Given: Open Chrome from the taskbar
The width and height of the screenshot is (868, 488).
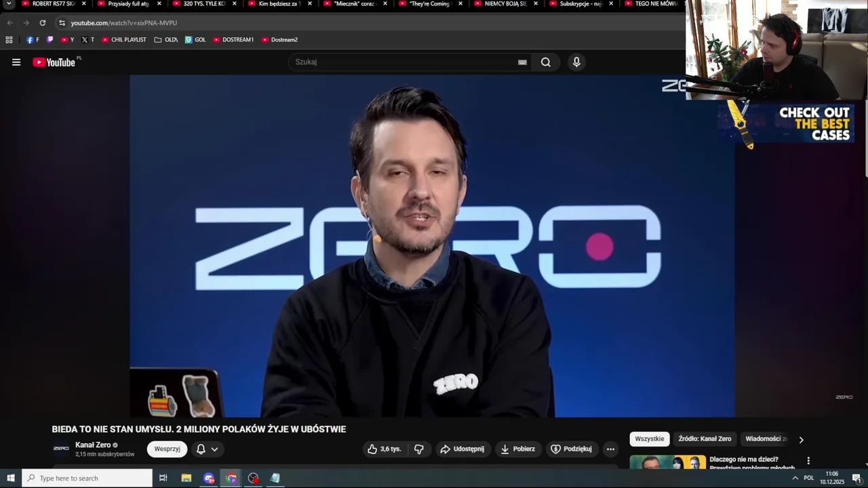Looking at the screenshot, I should point(231,478).
